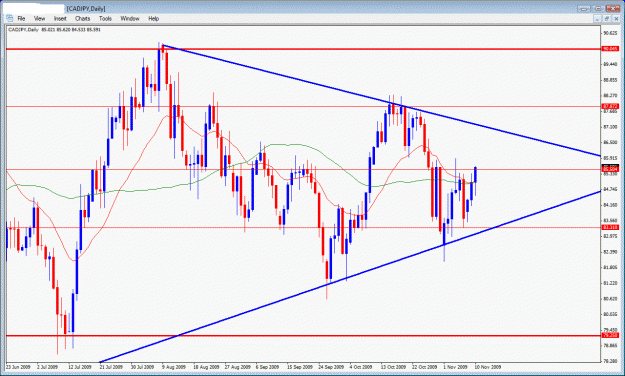Restore down the inner chart window
The width and height of the screenshot is (625, 376).
(x=606, y=18)
